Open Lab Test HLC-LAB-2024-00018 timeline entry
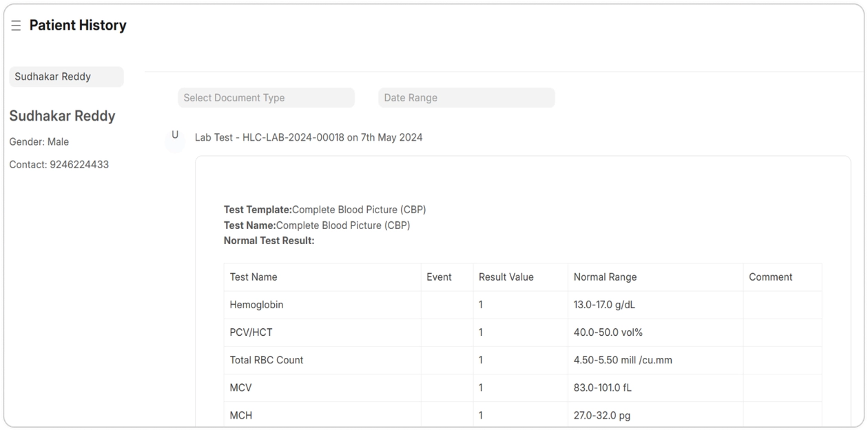This screenshot has height=431, width=868. (x=309, y=137)
